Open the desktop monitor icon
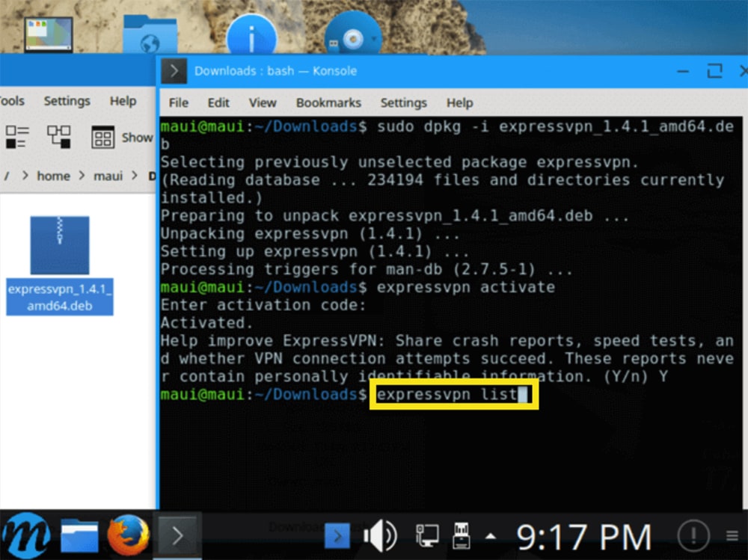 (49, 34)
